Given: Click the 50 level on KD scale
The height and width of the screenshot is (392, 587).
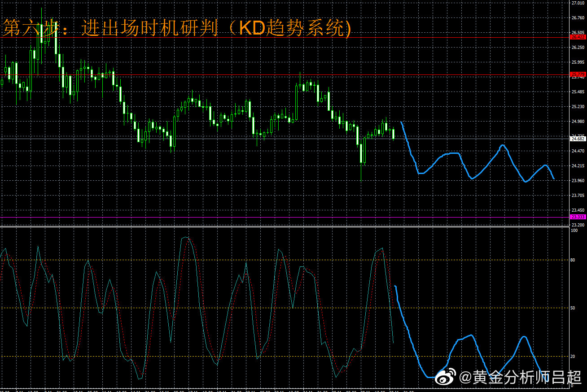Looking at the screenshot, I should click(572, 308).
